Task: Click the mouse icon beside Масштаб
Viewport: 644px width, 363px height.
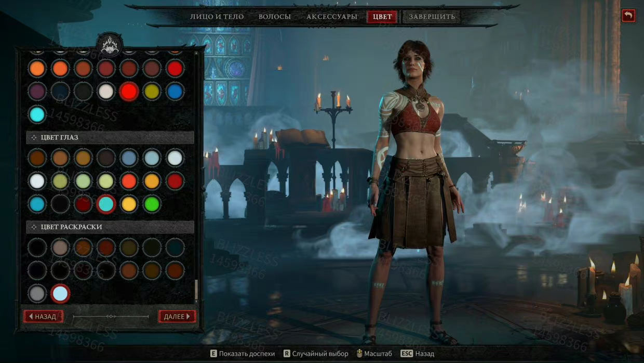Action: (x=359, y=354)
